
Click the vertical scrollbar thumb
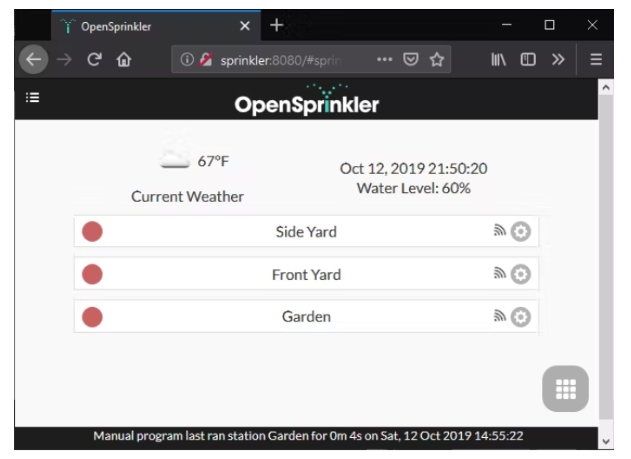click(606, 257)
